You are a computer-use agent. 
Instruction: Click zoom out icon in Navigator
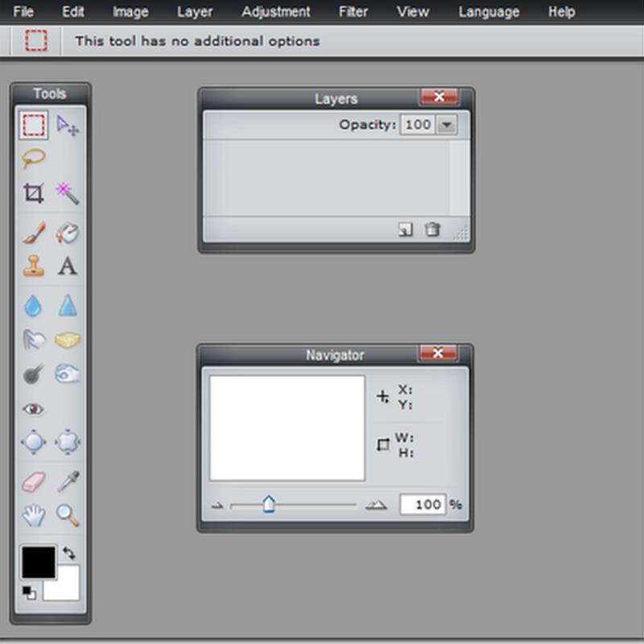[217, 506]
